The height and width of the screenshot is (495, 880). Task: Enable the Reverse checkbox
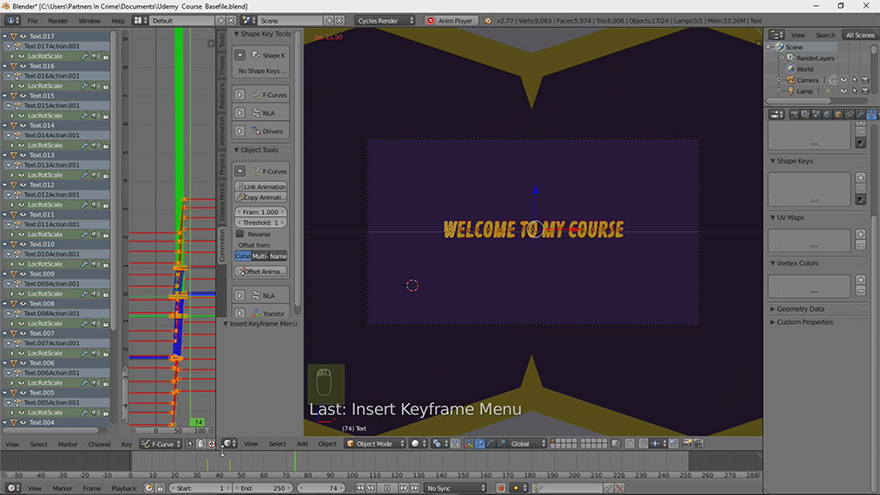point(240,234)
